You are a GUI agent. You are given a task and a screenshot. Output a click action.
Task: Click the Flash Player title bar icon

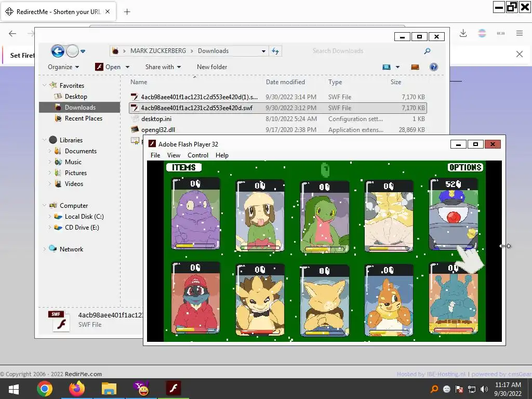tap(152, 144)
